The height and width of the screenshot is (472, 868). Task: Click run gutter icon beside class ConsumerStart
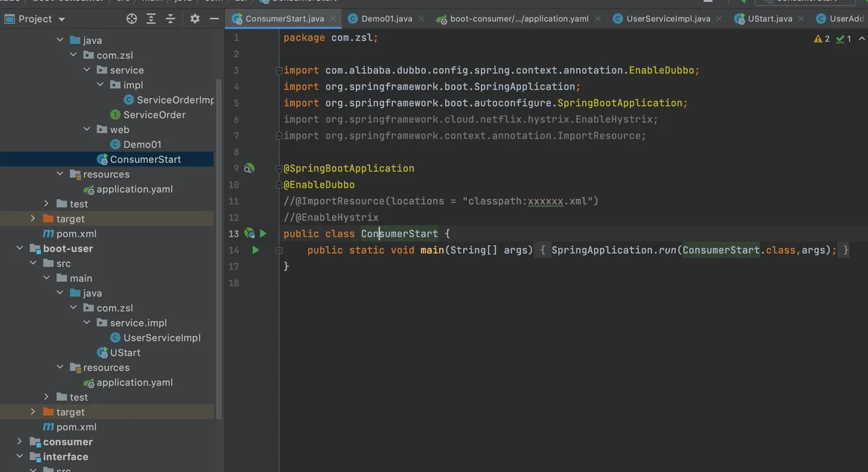(263, 234)
